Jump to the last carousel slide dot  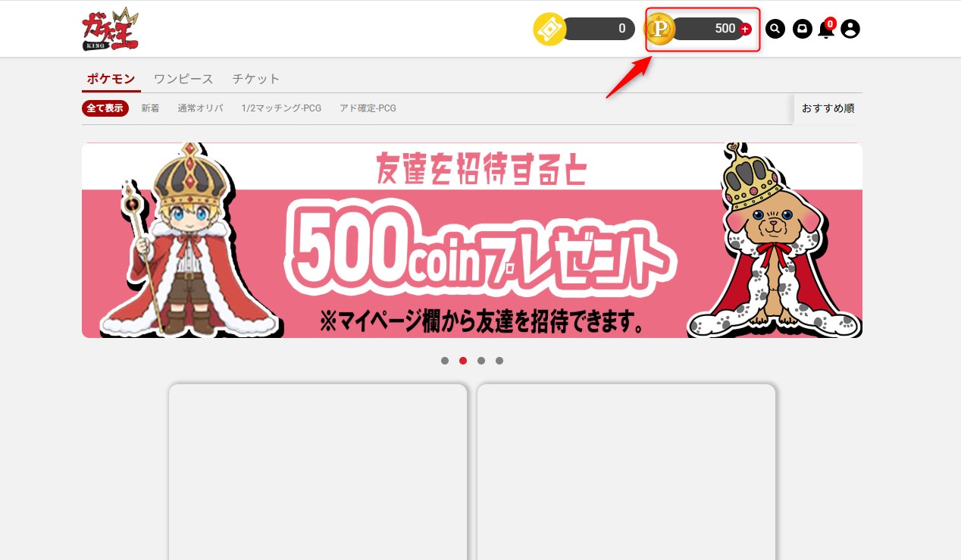tap(499, 361)
